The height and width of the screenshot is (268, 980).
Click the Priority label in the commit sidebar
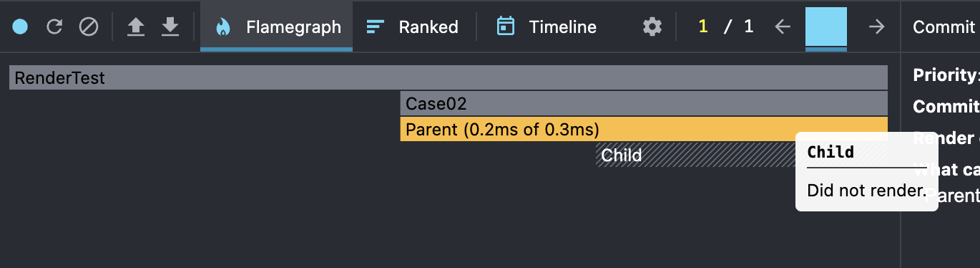tap(946, 75)
